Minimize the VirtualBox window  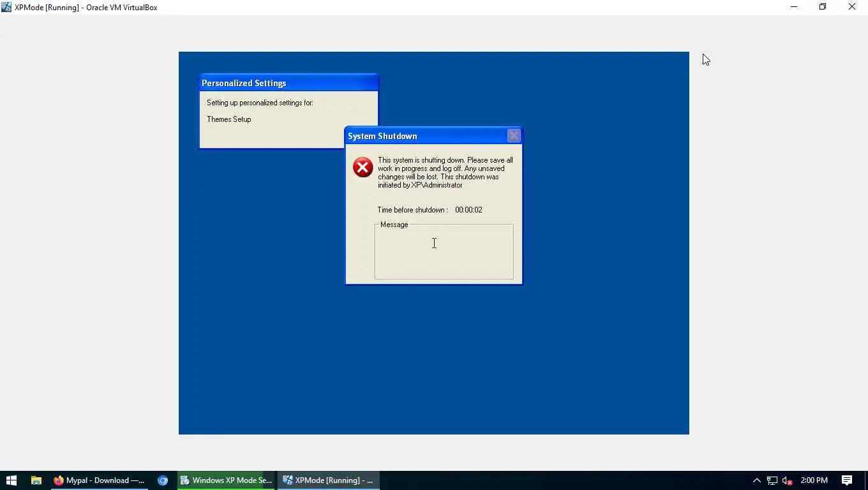794,7
